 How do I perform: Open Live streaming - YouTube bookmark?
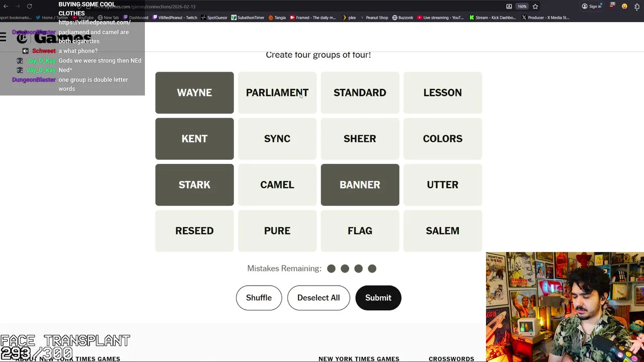pyautogui.click(x=440, y=18)
